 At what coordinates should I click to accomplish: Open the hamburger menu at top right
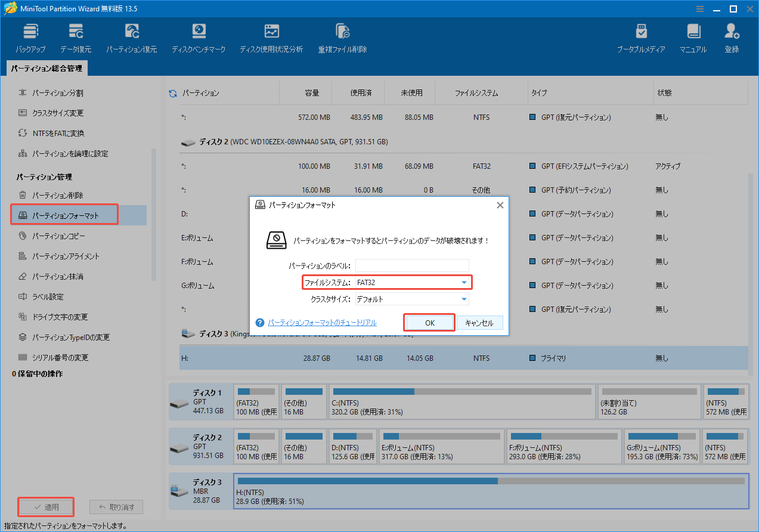click(699, 8)
